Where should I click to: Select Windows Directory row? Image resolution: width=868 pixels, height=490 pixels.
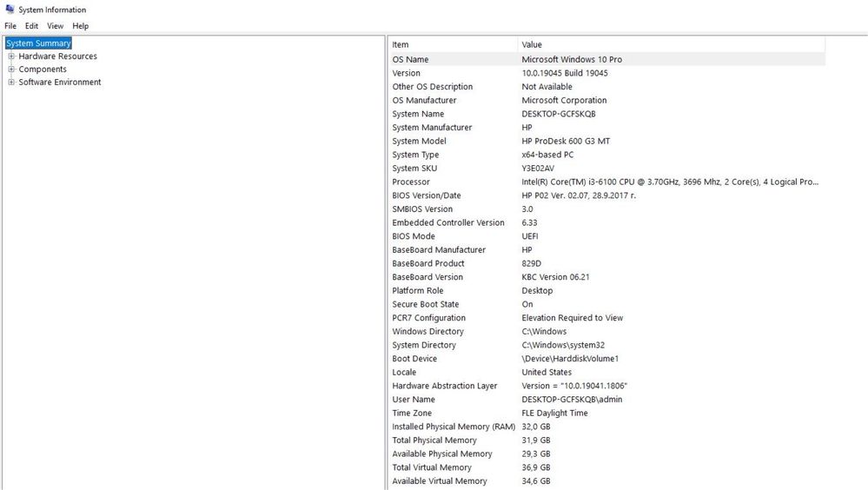coord(606,332)
